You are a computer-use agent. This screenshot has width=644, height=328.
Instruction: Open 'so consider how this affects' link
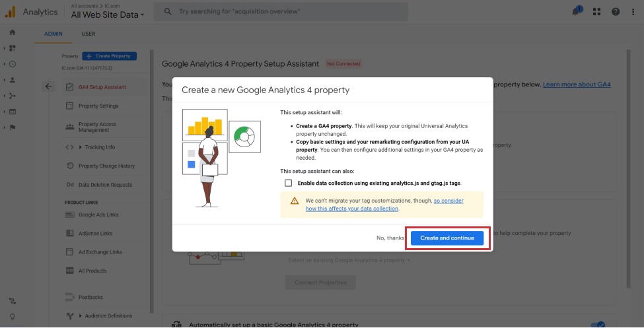[384, 205]
